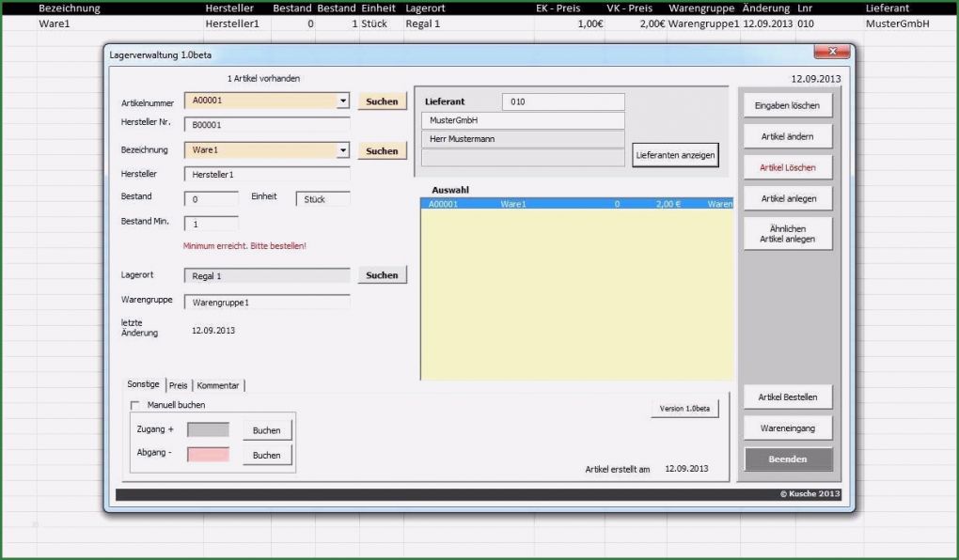The width and height of the screenshot is (959, 560).
Task: Close the Lagerverwaltung dialog window
Action: (x=831, y=53)
